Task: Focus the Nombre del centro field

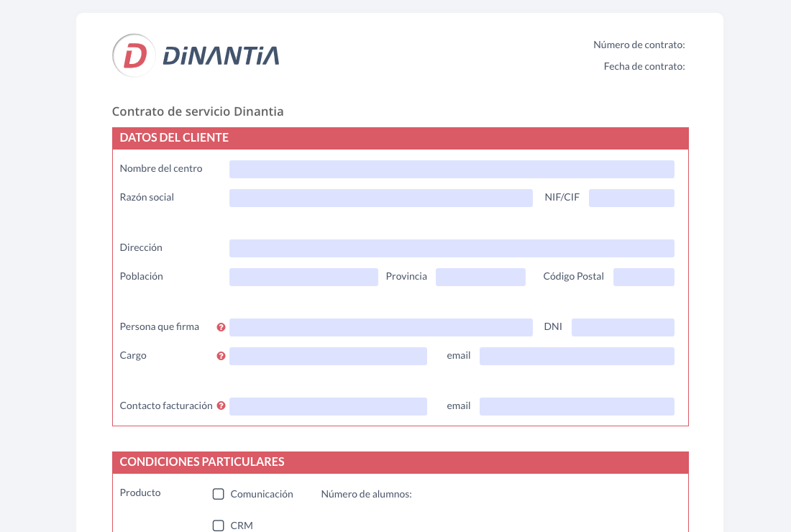Action: point(452,169)
